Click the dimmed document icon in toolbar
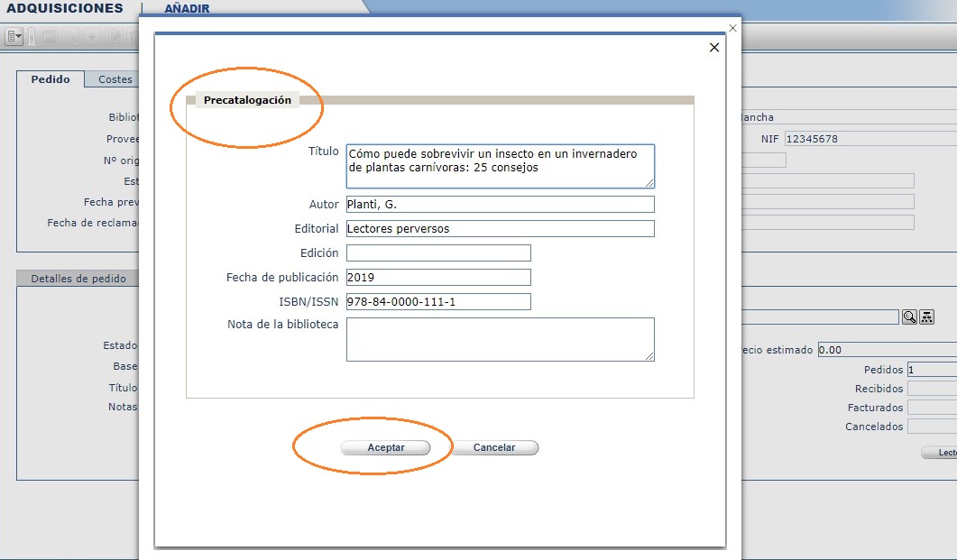This screenshot has width=957, height=560. pos(115,37)
